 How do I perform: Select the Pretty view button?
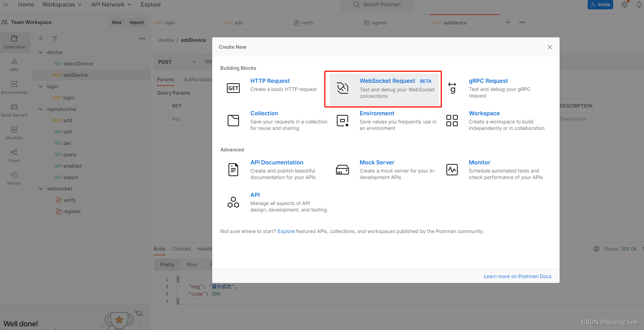pos(167,265)
